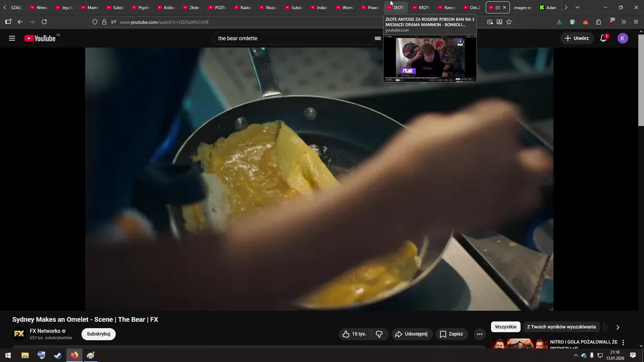Open on-screen keyboard icon in search box
This screenshot has width=644, height=362.
click(x=378, y=38)
